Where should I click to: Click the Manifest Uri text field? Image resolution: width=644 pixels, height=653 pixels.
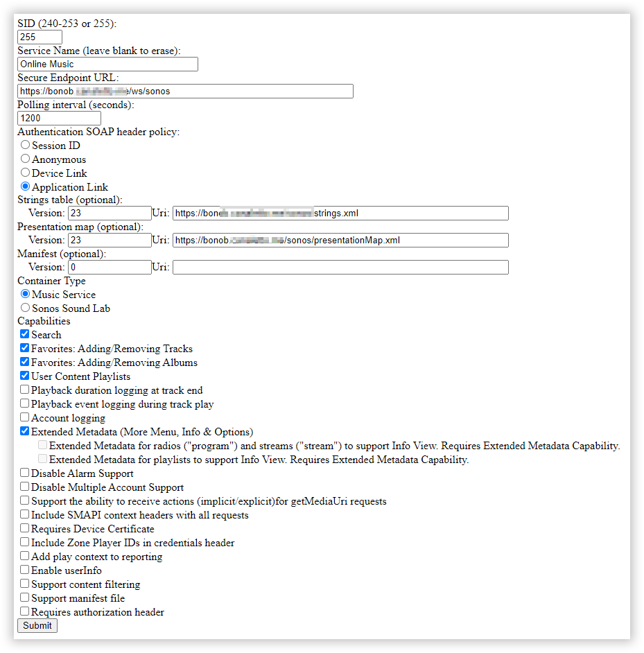340,267
